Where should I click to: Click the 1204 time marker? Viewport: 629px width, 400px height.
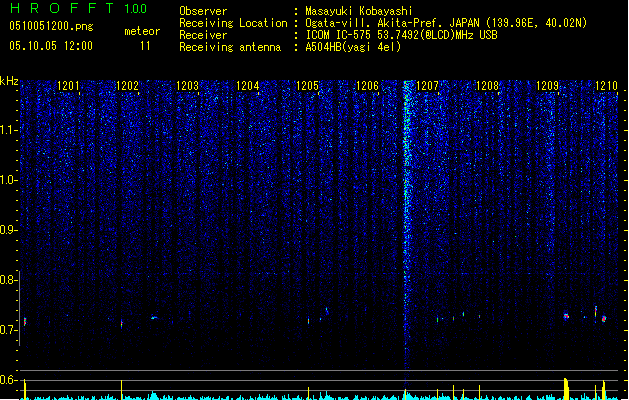248,86
